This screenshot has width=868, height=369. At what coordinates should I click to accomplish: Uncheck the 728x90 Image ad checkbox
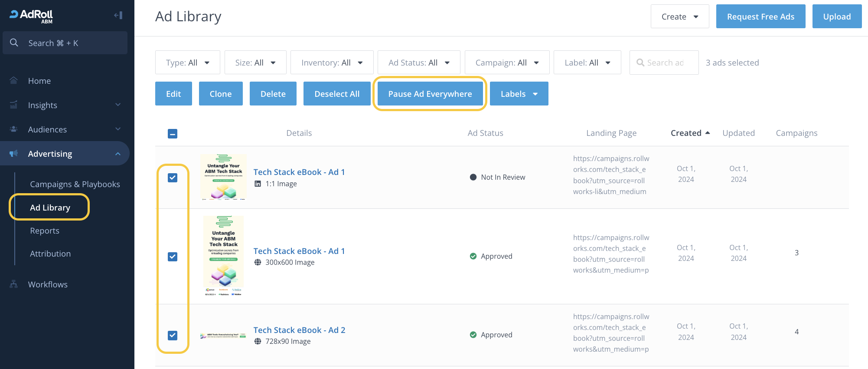pyautogui.click(x=173, y=335)
